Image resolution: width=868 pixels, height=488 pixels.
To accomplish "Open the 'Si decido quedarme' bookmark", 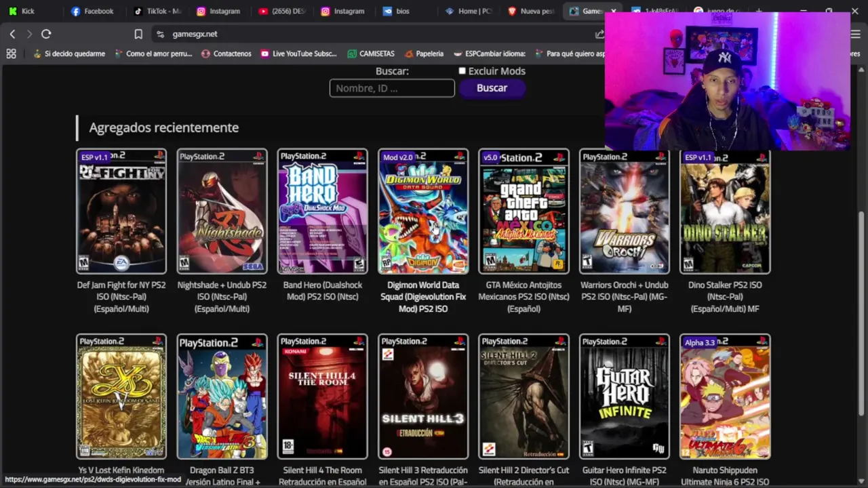I will pos(68,54).
